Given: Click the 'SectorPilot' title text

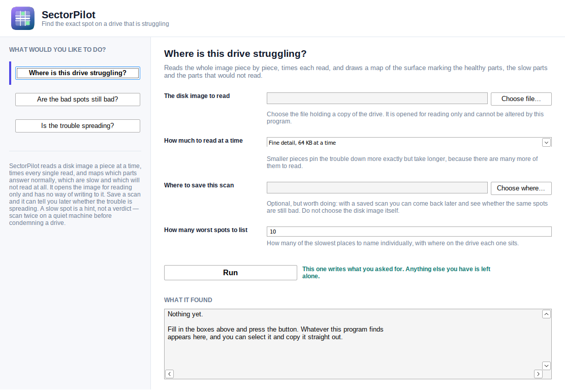Looking at the screenshot, I should [x=69, y=15].
